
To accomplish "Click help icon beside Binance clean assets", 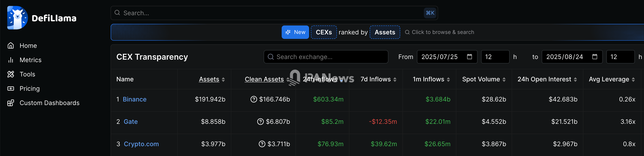I will 254,99.
